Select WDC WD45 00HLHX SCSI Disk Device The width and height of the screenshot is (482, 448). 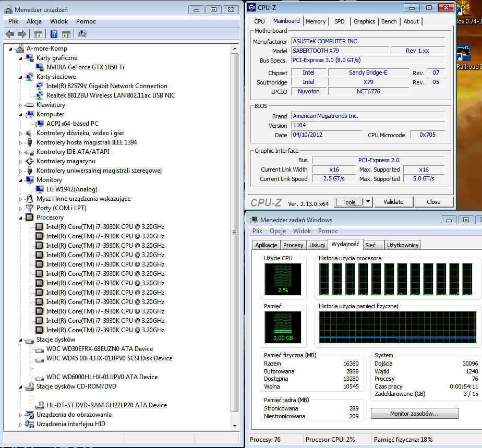pos(109,358)
